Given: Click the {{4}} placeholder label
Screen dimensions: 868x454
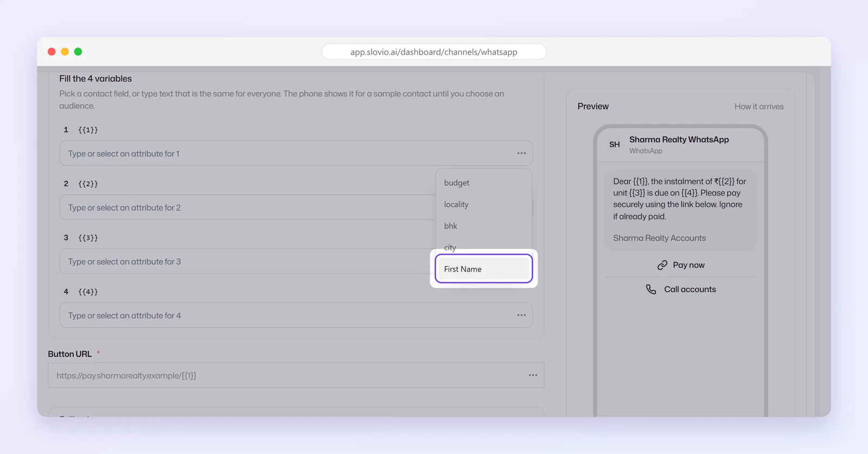Looking at the screenshot, I should 88,292.
